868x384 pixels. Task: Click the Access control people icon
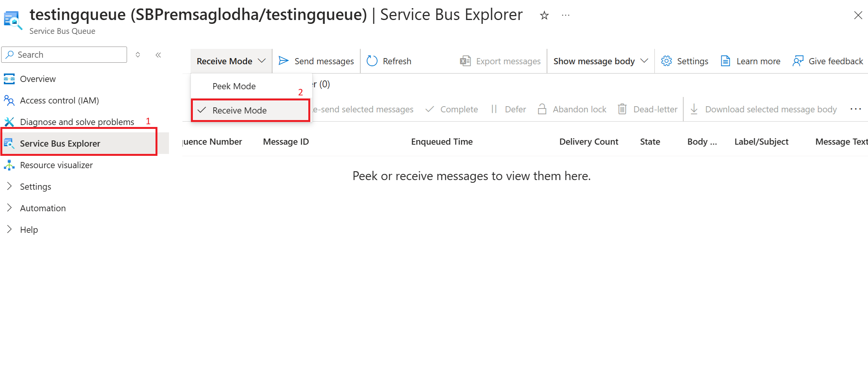(9, 100)
